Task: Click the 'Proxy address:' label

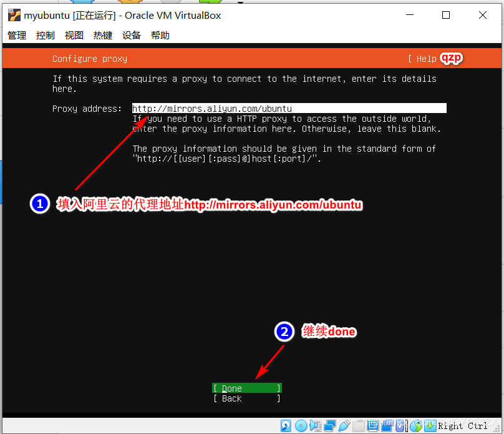Action: [87, 109]
